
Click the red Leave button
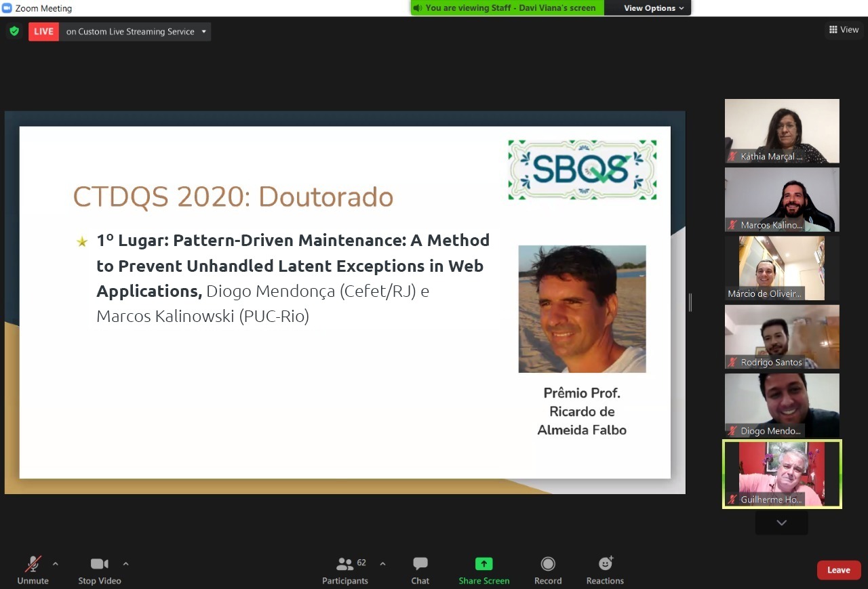coord(838,570)
